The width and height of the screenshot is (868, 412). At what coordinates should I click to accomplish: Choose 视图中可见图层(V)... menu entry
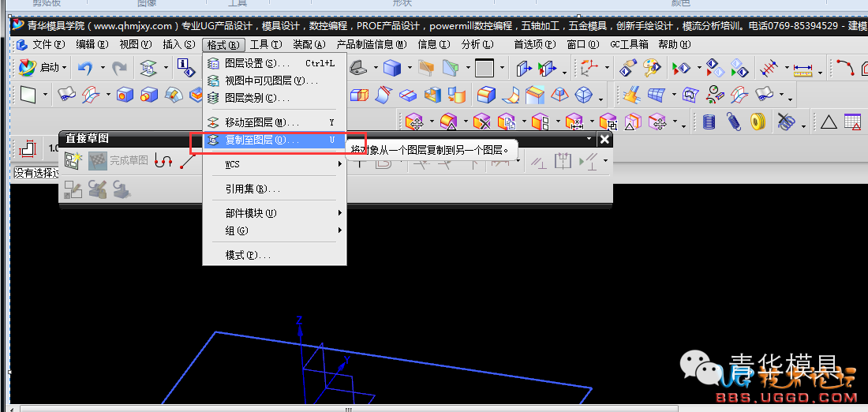[x=275, y=81]
